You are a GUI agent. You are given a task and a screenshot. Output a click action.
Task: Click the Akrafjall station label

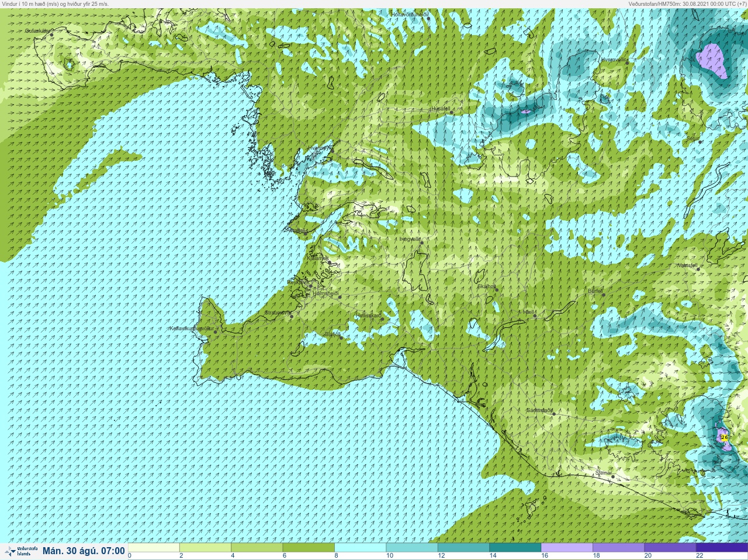(x=297, y=230)
